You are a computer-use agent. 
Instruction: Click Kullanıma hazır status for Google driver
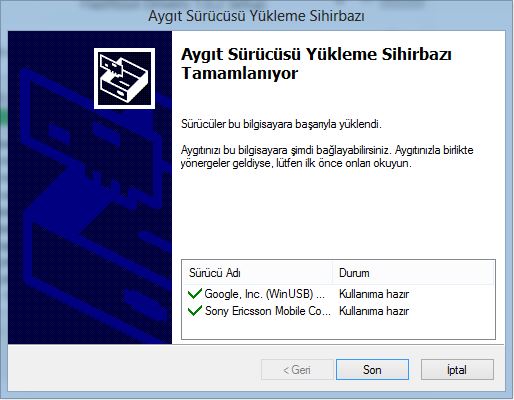374,294
